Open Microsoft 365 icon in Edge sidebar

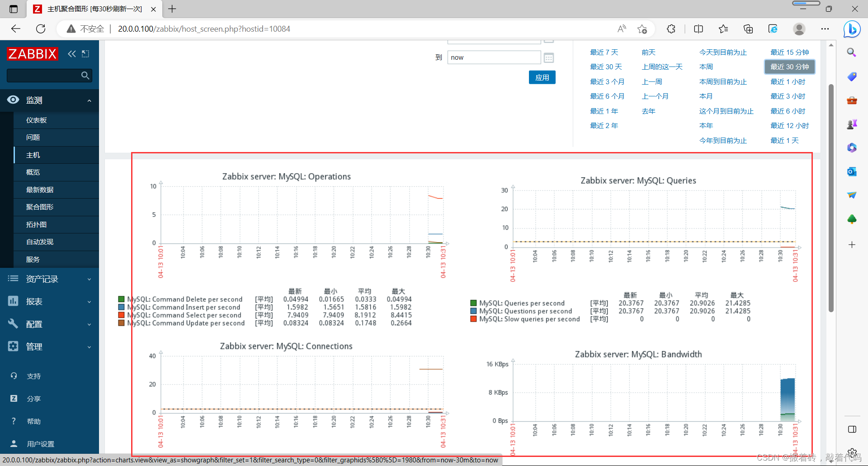coord(852,147)
